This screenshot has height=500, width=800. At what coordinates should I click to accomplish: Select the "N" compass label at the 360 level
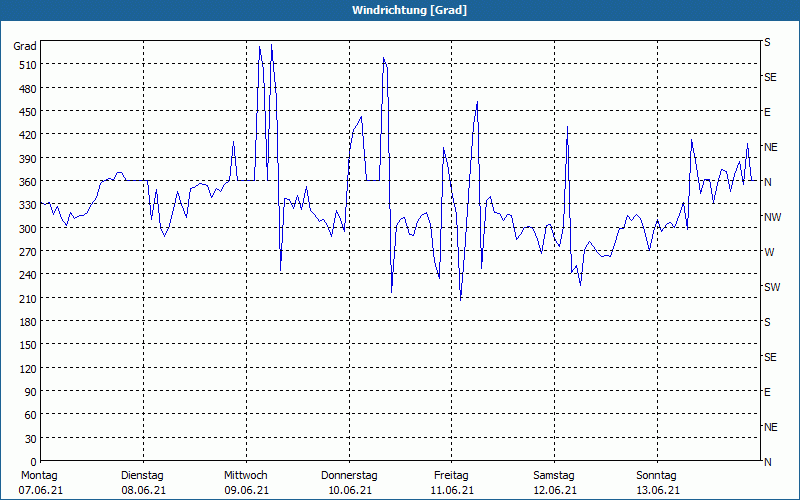tap(768, 182)
